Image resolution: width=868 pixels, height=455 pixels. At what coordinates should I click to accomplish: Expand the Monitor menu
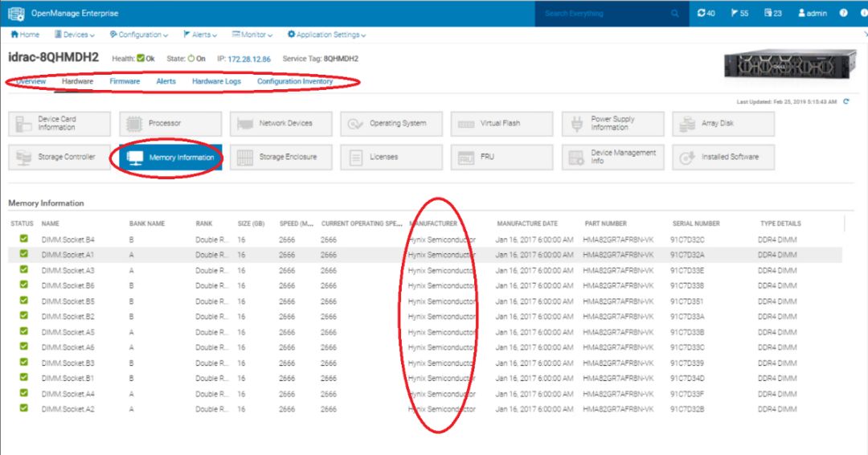tap(252, 35)
